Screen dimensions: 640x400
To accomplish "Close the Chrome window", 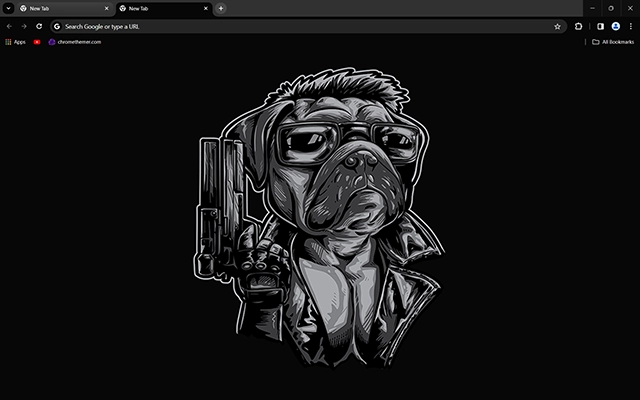I will coord(630,8).
